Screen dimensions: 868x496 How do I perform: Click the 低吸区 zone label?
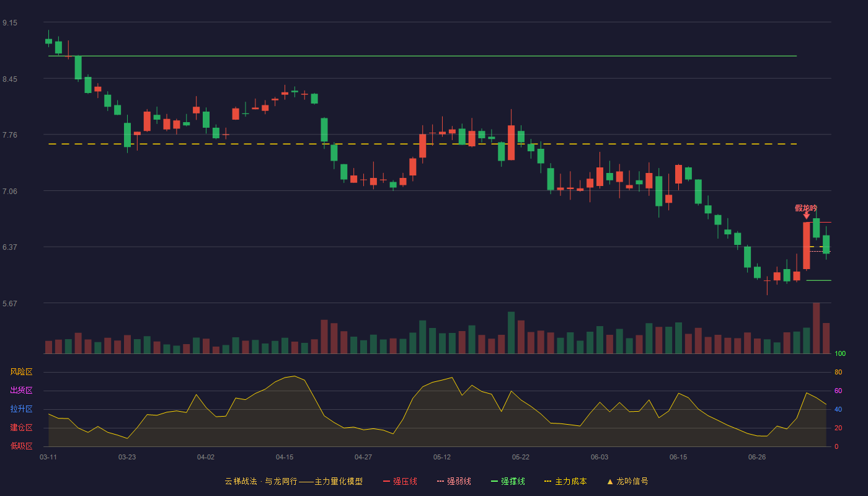point(21,446)
